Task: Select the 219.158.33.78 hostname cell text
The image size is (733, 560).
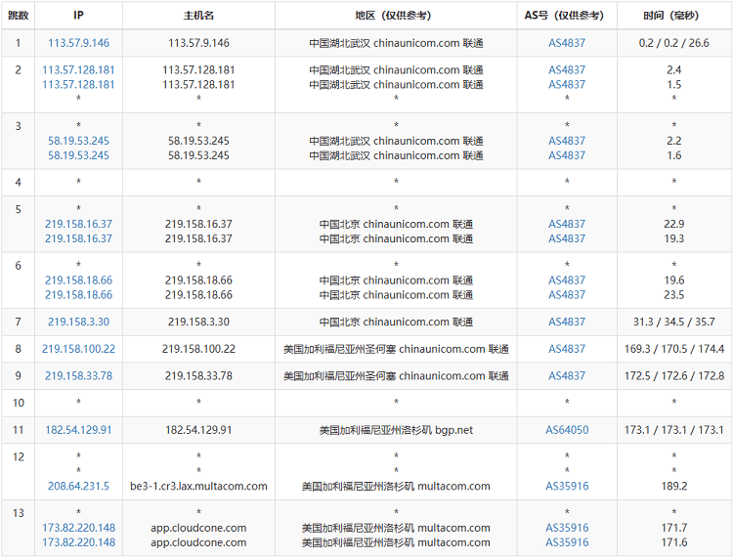Action: (198, 376)
